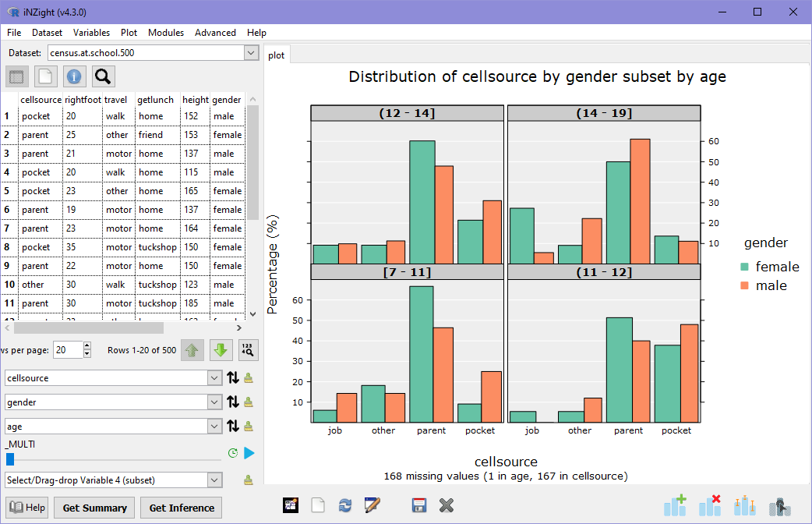Screen dimensions: 812x524
Task: Click the rows per page input field
Action: pyautogui.click(x=67, y=349)
